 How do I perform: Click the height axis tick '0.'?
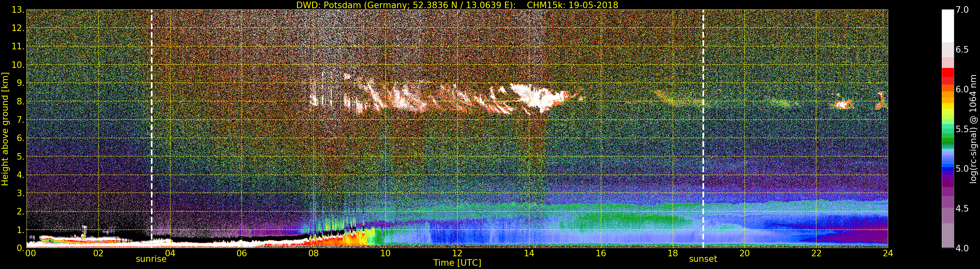(x=20, y=248)
